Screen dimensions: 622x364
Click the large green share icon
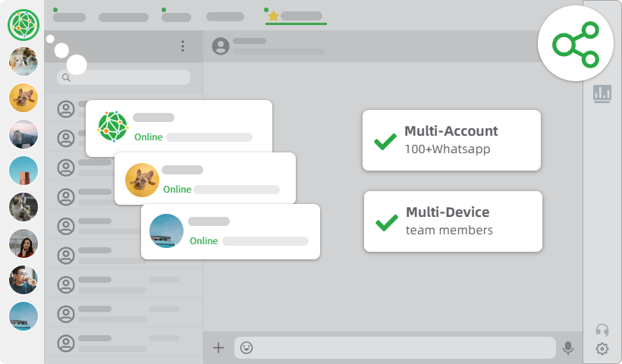[575, 42]
